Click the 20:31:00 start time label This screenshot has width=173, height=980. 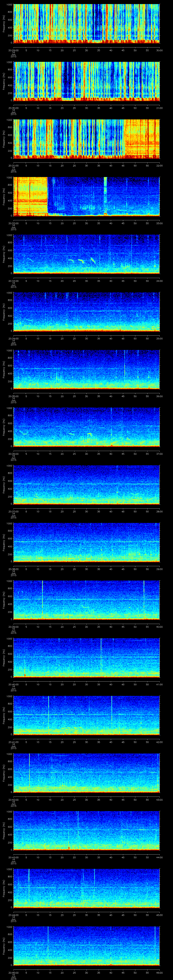13,165
